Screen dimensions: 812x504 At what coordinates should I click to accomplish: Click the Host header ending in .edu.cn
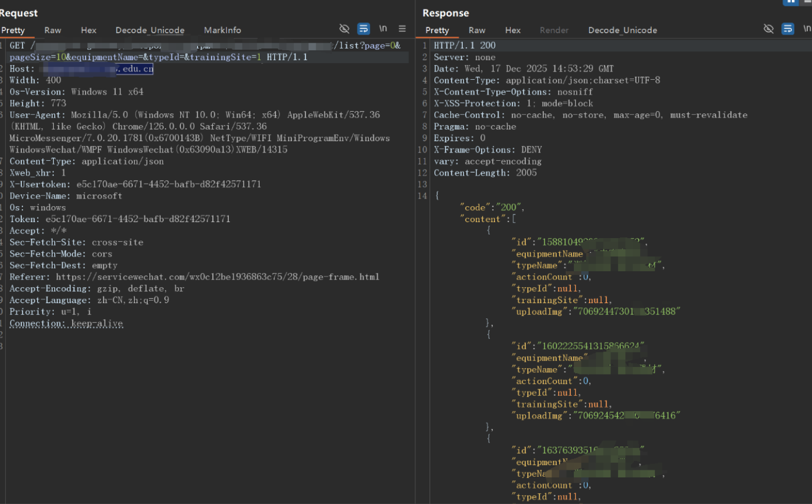point(82,69)
